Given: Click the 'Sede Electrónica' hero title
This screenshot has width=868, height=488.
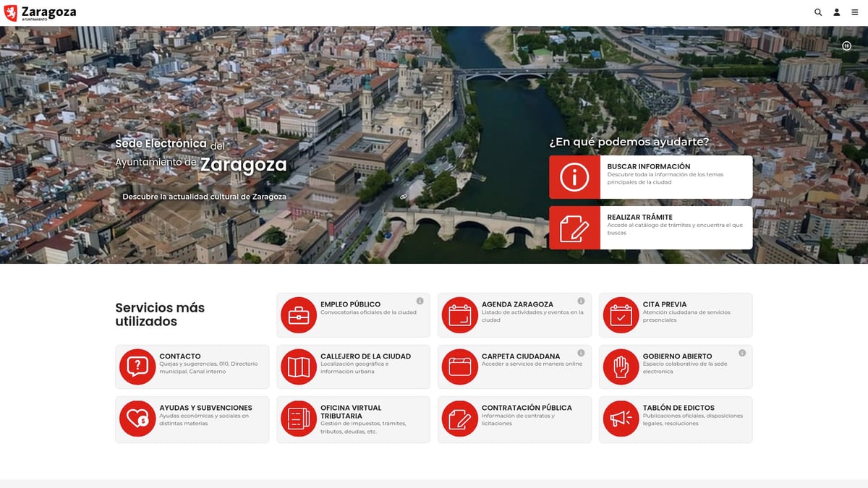Looking at the screenshot, I should (x=161, y=144).
